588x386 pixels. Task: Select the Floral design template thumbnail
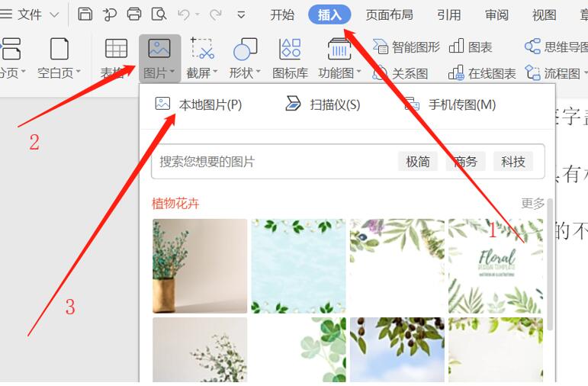[496, 266]
